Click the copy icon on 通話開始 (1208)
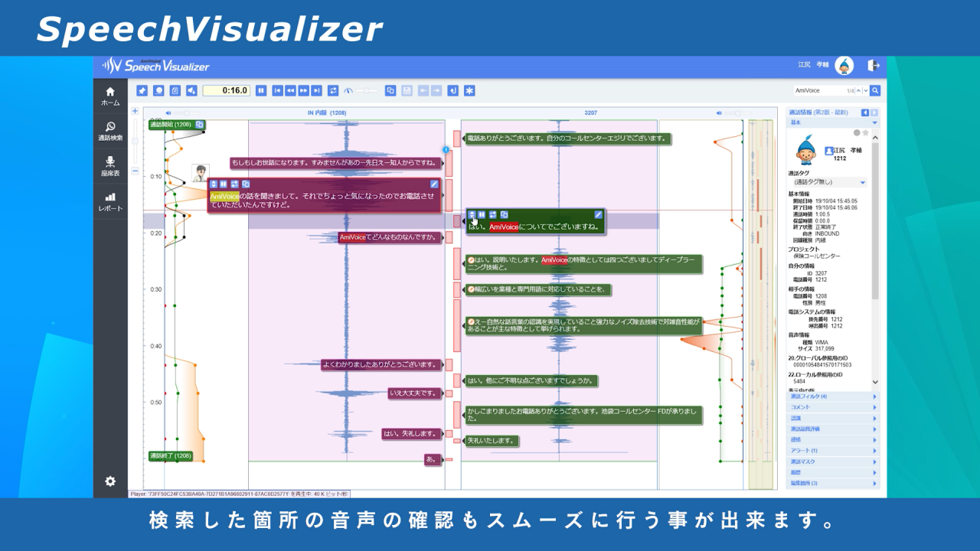 click(x=199, y=124)
